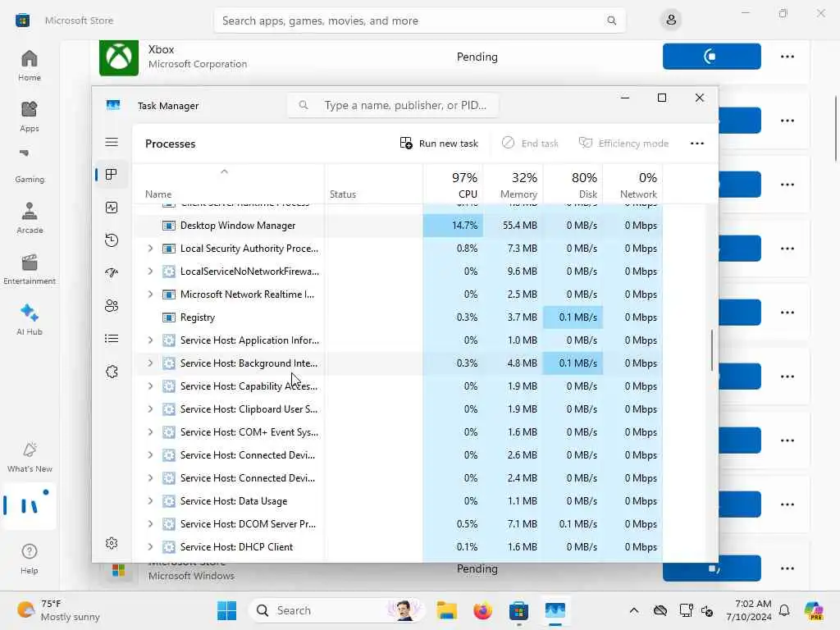Click Run new task button
Image resolution: width=840 pixels, height=630 pixels.
[439, 143]
